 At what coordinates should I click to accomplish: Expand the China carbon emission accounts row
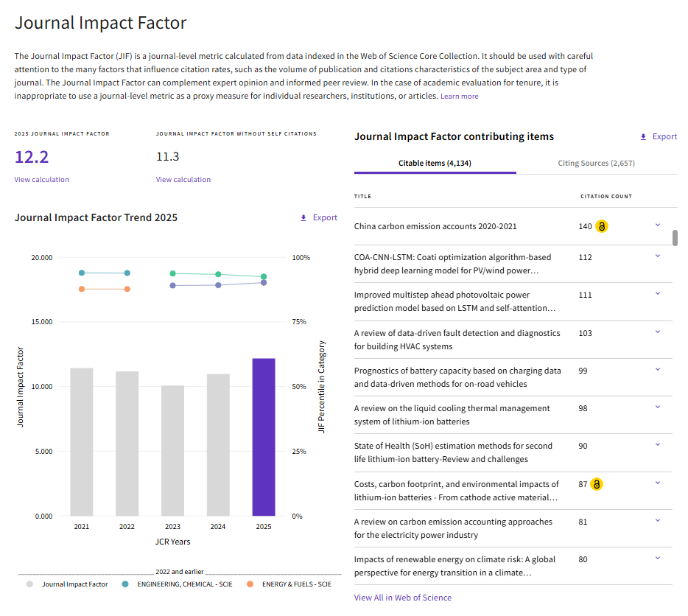(657, 225)
